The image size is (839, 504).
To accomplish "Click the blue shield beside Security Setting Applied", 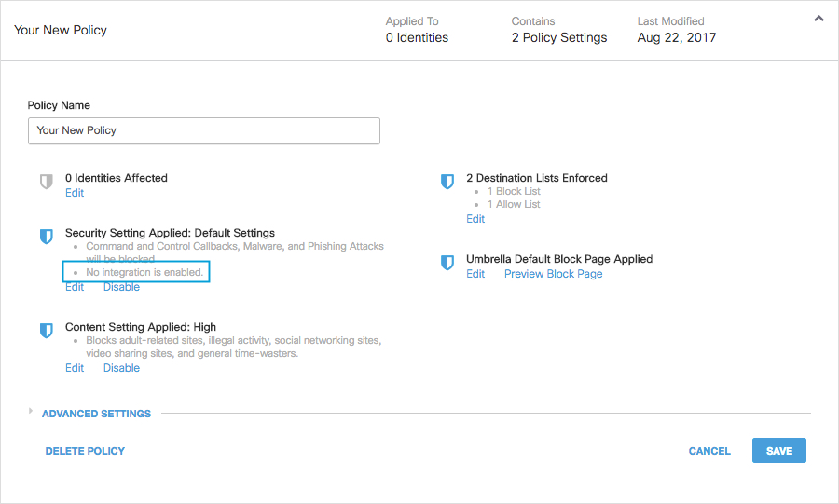I will 47,237.
